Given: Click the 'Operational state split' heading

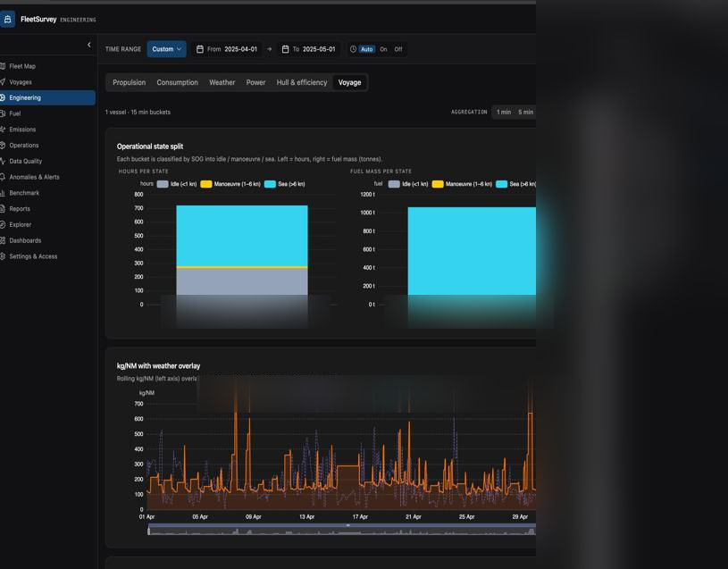Looking at the screenshot, I should [x=150, y=146].
